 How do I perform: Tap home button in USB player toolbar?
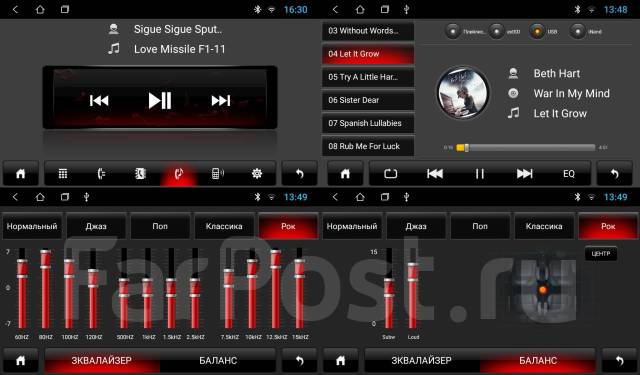345,174
